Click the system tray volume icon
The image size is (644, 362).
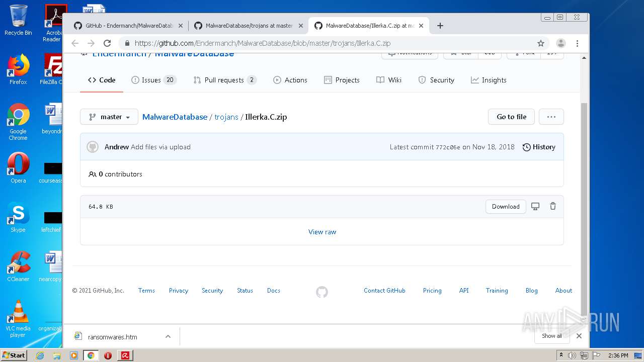[x=572, y=355]
